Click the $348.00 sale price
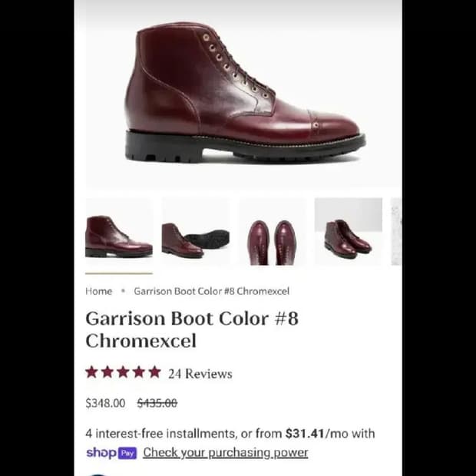Screen dimensions: 476x476 coord(105,403)
